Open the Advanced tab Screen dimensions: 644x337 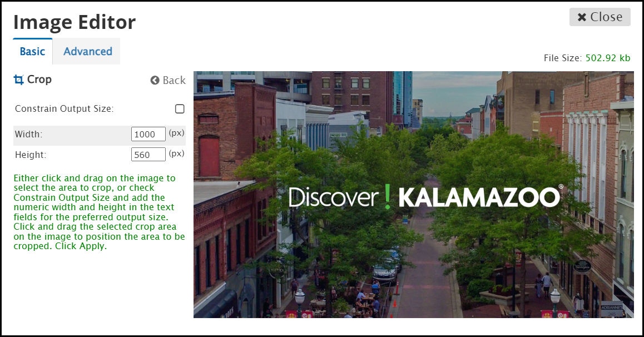[x=87, y=51]
